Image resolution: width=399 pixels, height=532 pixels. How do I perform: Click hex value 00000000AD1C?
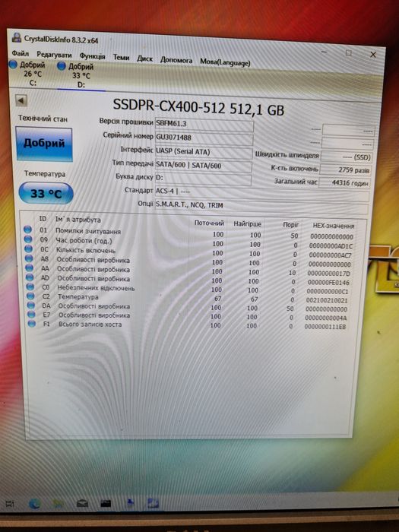331,246
